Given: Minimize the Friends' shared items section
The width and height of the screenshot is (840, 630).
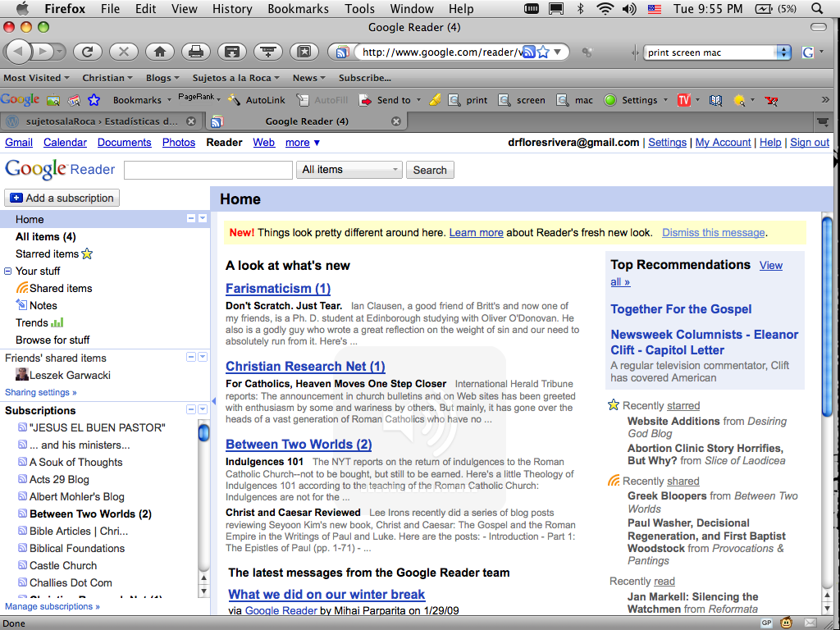Looking at the screenshot, I should pos(191,357).
